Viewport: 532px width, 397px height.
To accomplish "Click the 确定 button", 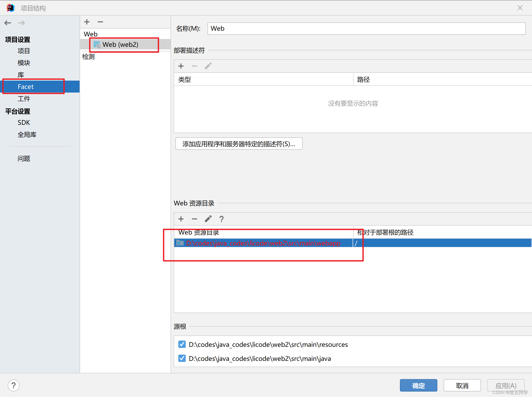I will 418,385.
